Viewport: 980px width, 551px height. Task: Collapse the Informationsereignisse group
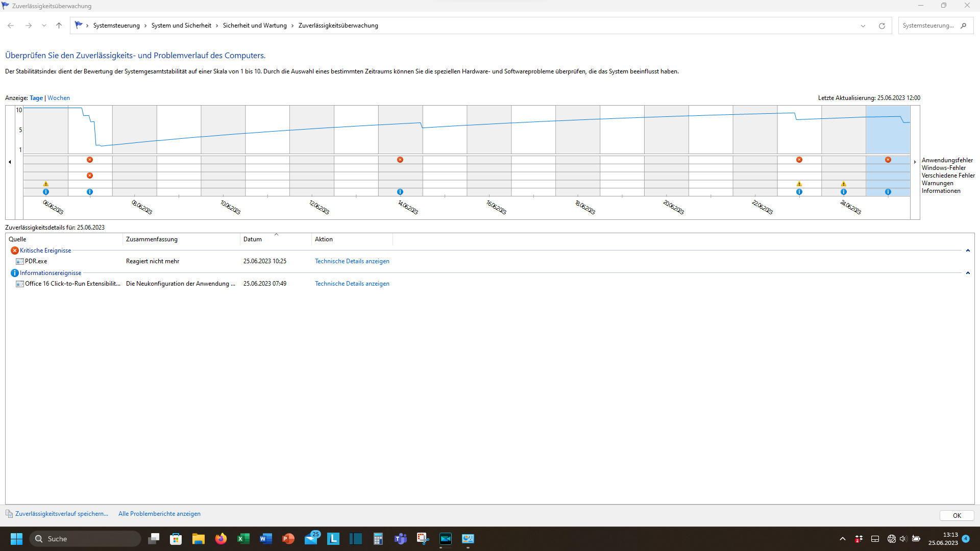(x=968, y=273)
